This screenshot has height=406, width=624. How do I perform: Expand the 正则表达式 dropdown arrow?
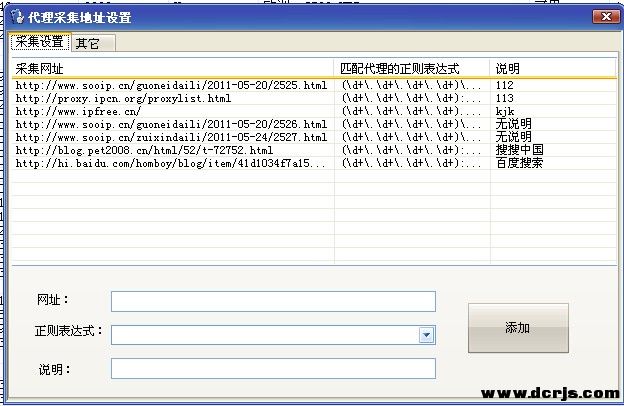pyautogui.click(x=426, y=335)
